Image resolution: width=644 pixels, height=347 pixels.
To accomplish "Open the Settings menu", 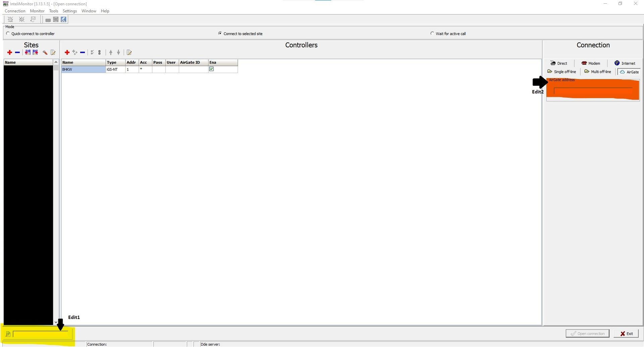I will (x=70, y=11).
